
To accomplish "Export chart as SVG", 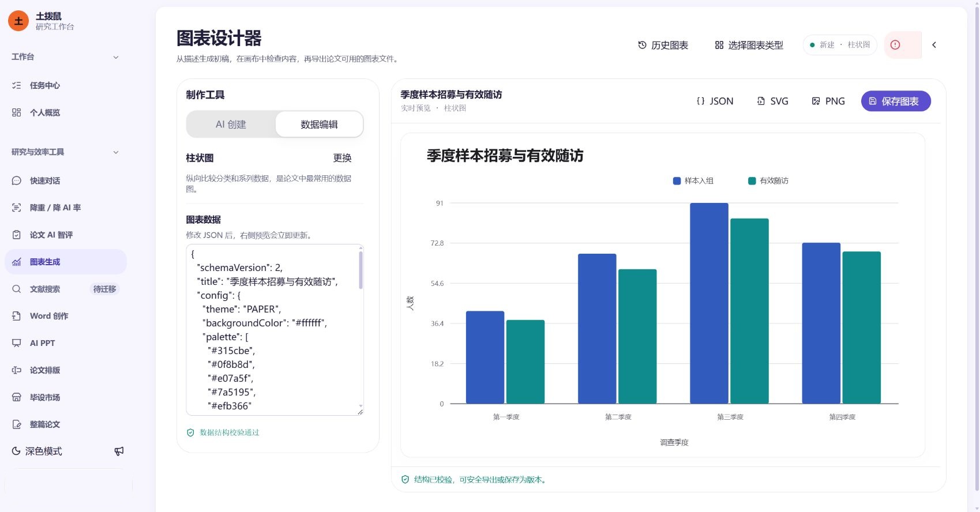I will [772, 101].
